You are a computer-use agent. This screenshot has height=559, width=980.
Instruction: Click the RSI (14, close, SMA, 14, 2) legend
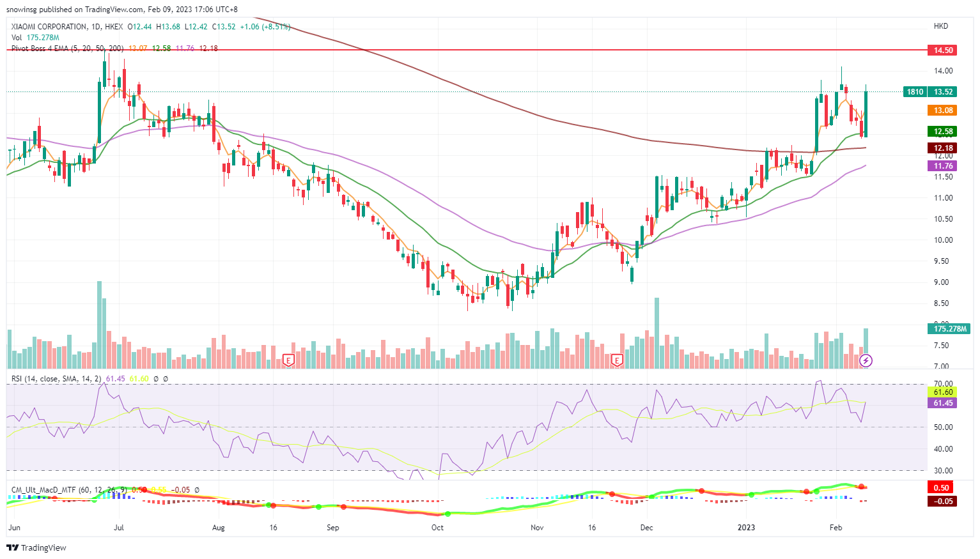(56, 379)
